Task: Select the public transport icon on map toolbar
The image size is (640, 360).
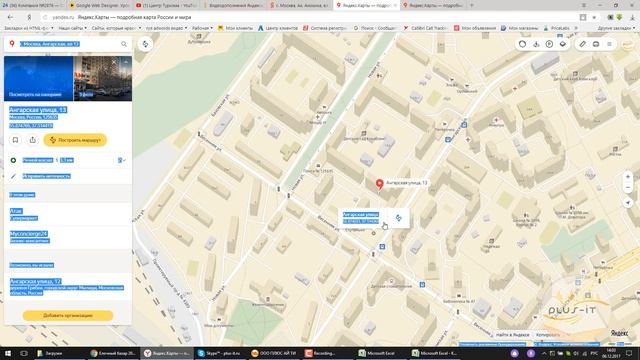Action: (536, 44)
